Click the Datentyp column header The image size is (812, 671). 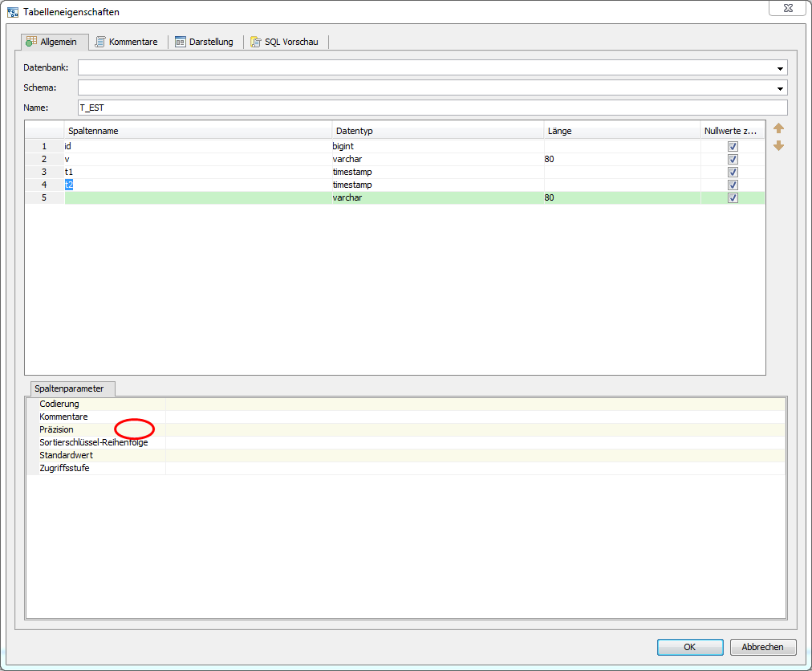pos(437,131)
